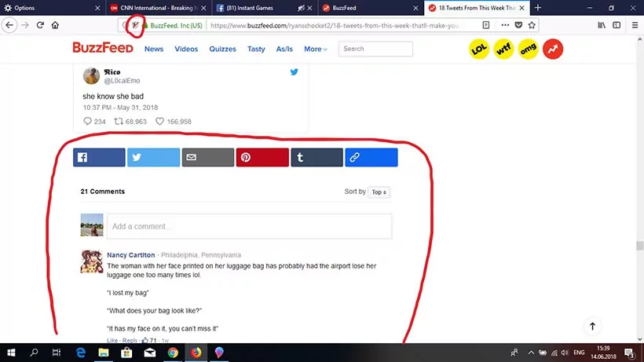Copy article link with blue link button

click(371, 157)
